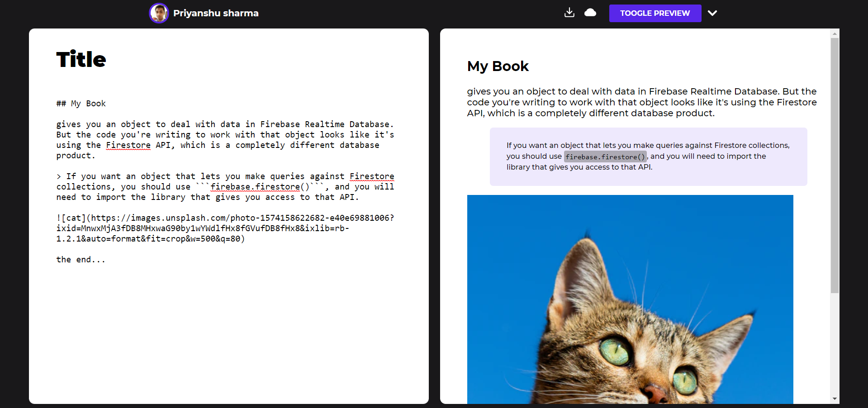
Task: Click the underlined word Firestore in the editor's first paragraph
Action: [x=128, y=145]
